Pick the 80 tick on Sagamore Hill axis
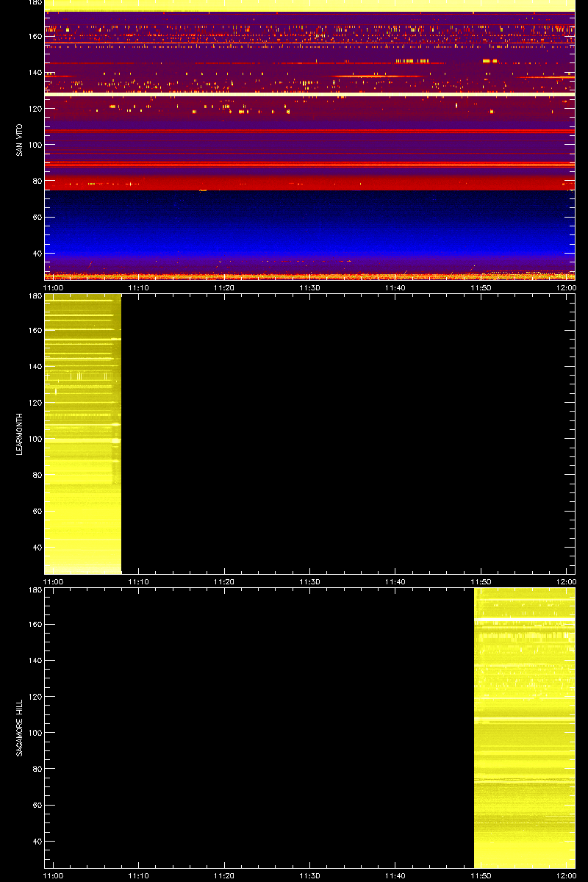Image resolution: width=588 pixels, height=882 pixels. pyautogui.click(x=37, y=769)
